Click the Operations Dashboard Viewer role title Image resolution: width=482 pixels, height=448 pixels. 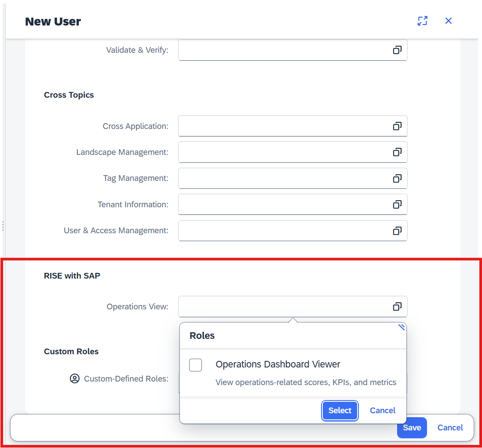pos(278,364)
